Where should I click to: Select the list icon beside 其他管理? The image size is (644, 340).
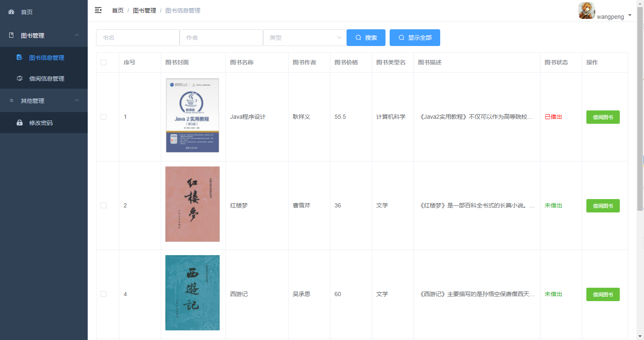point(11,100)
